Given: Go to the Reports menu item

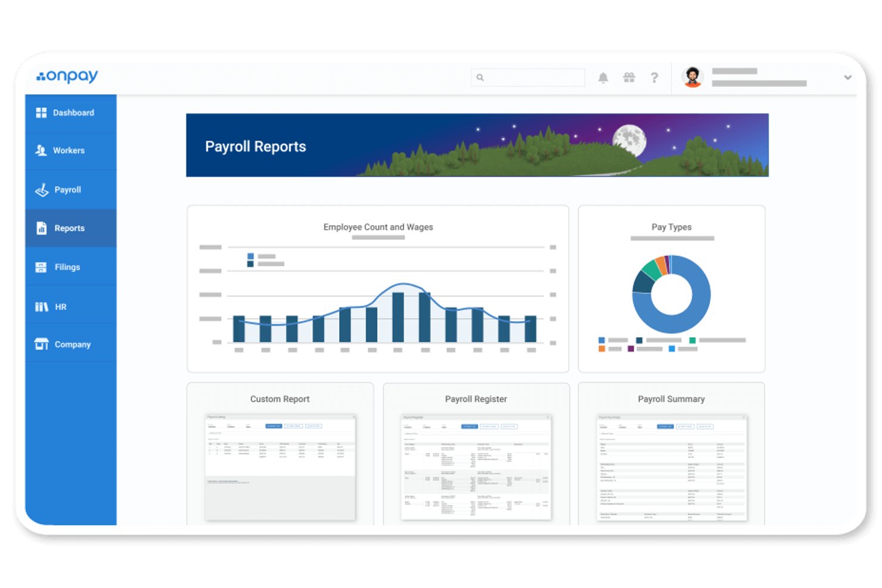Looking at the screenshot, I should 71,228.
